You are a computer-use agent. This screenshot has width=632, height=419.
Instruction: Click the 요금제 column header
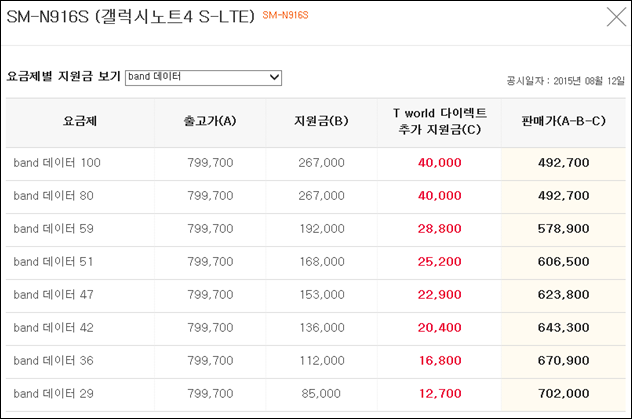80,121
